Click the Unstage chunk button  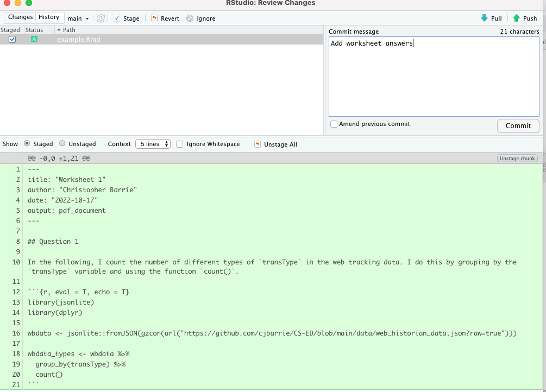(x=517, y=159)
